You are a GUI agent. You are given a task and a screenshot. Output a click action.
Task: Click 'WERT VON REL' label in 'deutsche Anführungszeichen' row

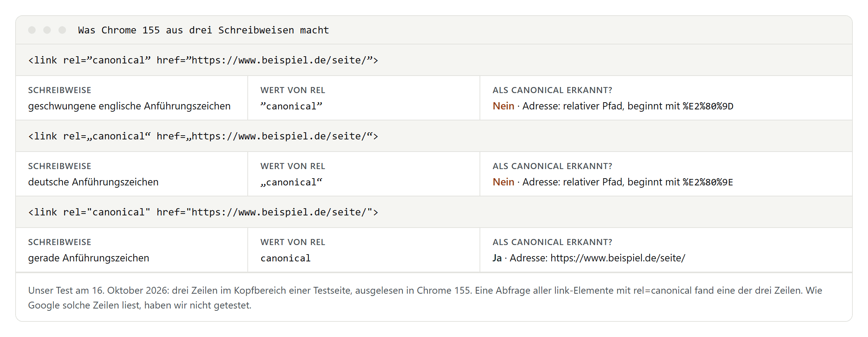click(x=293, y=166)
